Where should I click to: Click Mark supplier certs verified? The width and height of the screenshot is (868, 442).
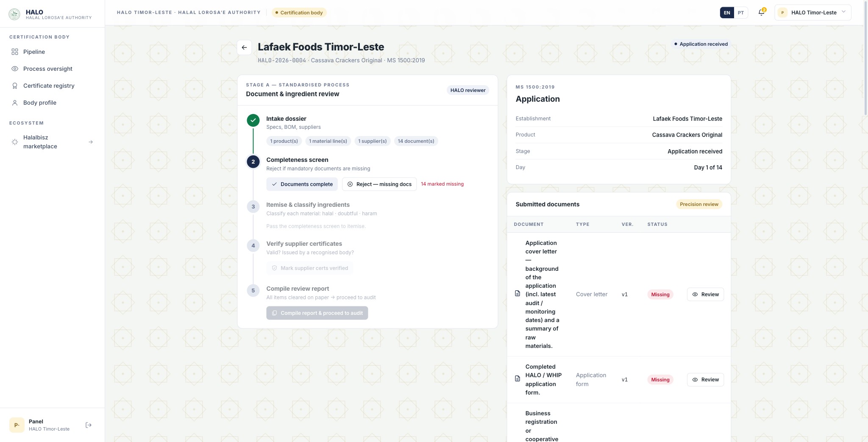pos(310,268)
